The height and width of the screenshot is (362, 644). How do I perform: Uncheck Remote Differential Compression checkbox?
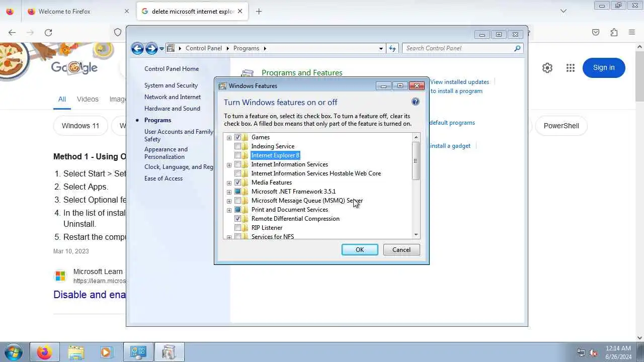click(238, 219)
